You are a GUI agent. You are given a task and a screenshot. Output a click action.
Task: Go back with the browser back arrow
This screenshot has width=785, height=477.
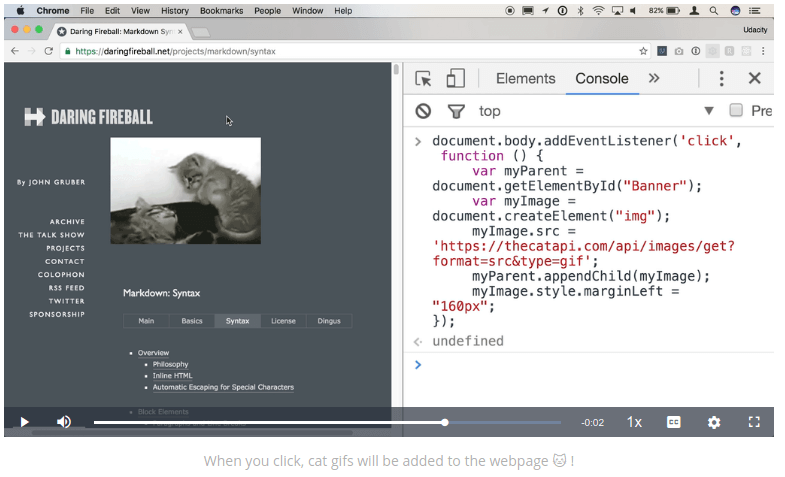click(x=15, y=51)
